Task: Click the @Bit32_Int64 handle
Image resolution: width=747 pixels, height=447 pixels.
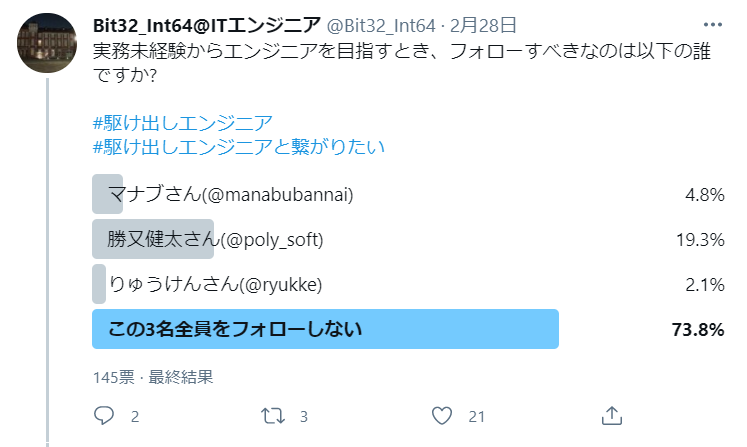Action: click(x=381, y=25)
